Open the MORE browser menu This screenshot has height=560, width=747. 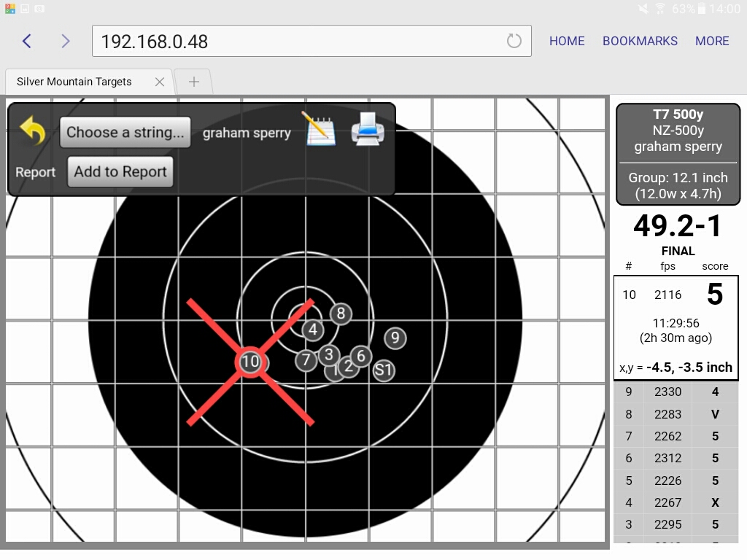(712, 41)
